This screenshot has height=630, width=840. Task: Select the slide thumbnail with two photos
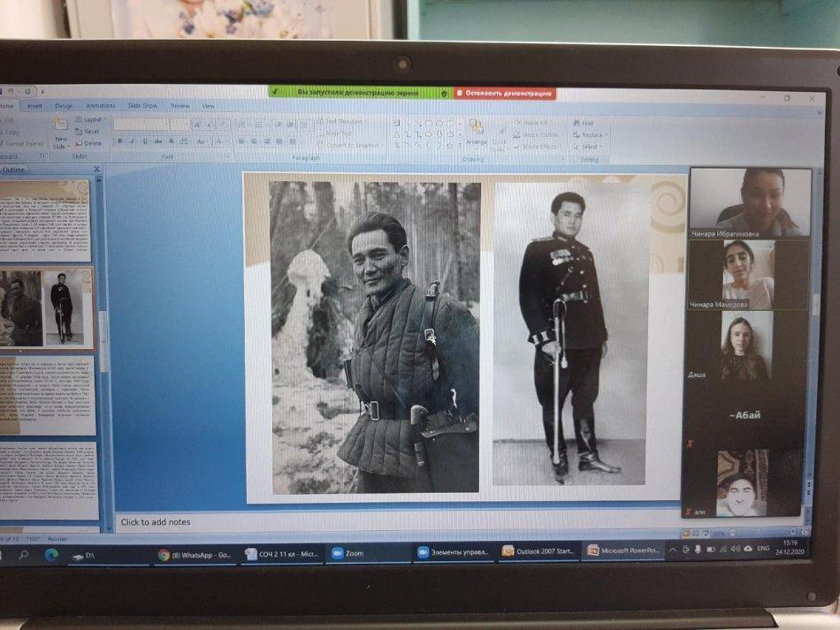47,307
